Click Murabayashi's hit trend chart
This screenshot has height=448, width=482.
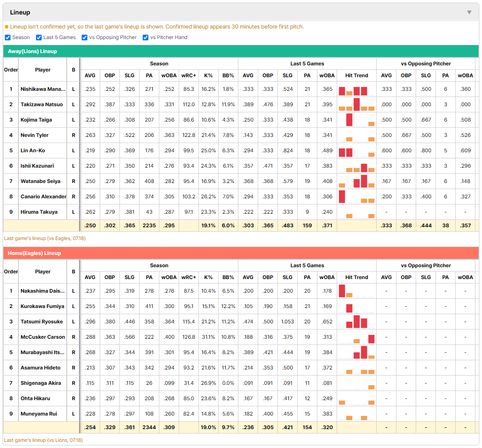356,352
